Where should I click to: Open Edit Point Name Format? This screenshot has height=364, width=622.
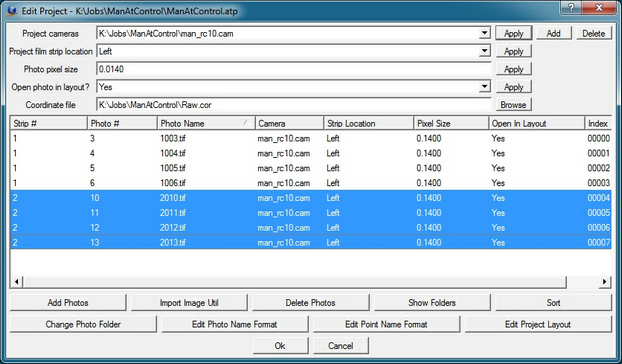pos(386,324)
